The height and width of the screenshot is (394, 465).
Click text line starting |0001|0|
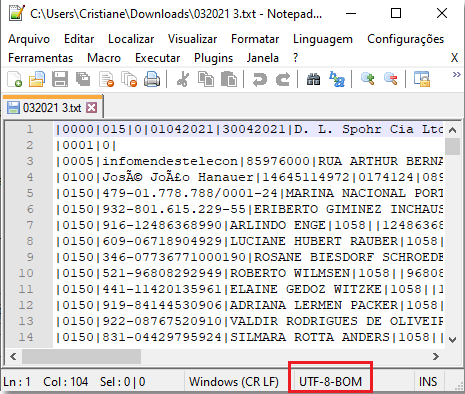click(x=86, y=145)
